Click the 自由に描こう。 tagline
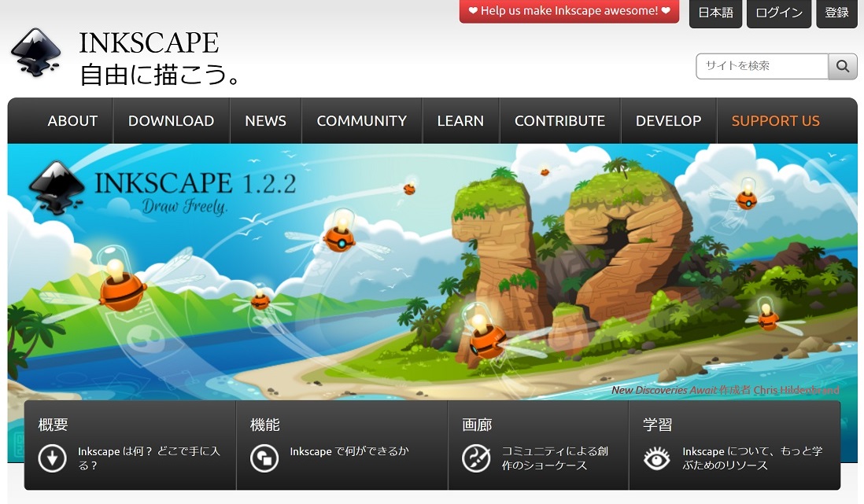Image resolution: width=864 pixels, height=504 pixels. coord(161,75)
